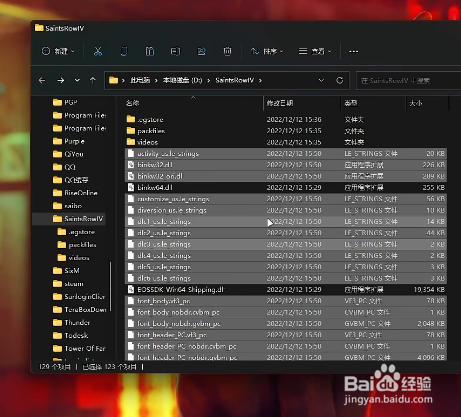Select font_body.vf3_pc file
The image size is (461, 417).
(x=286, y=301)
